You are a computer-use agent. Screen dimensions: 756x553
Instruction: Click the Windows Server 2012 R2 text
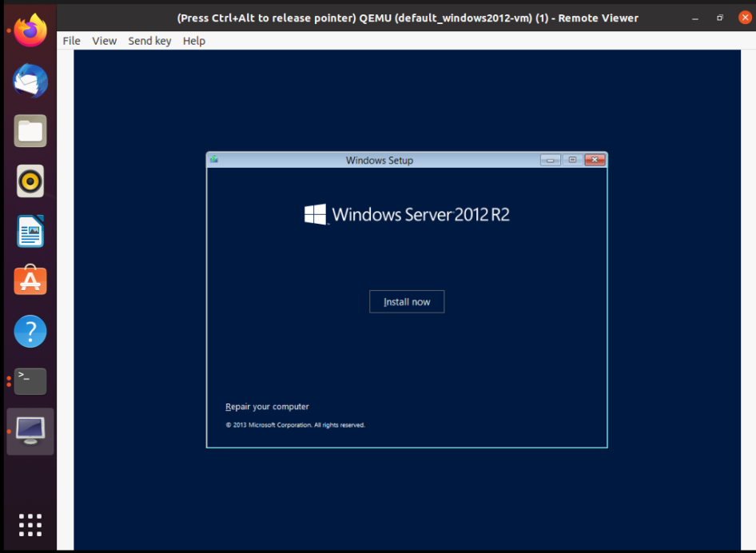click(x=420, y=214)
